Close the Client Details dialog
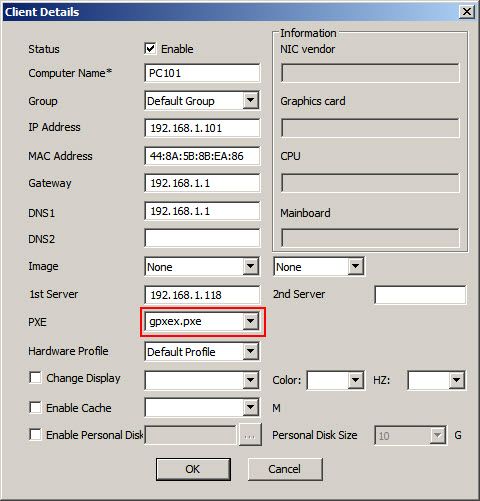480x501 pixels. (466, 12)
